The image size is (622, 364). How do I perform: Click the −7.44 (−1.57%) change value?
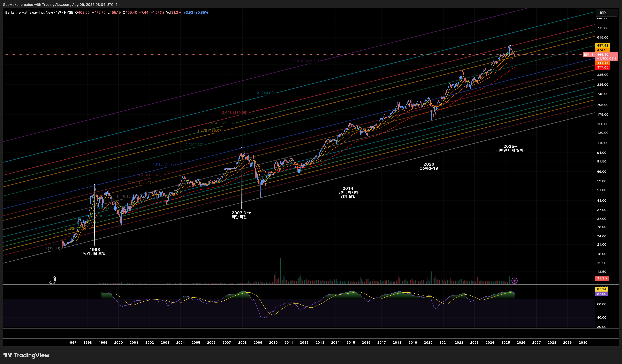coord(151,12)
